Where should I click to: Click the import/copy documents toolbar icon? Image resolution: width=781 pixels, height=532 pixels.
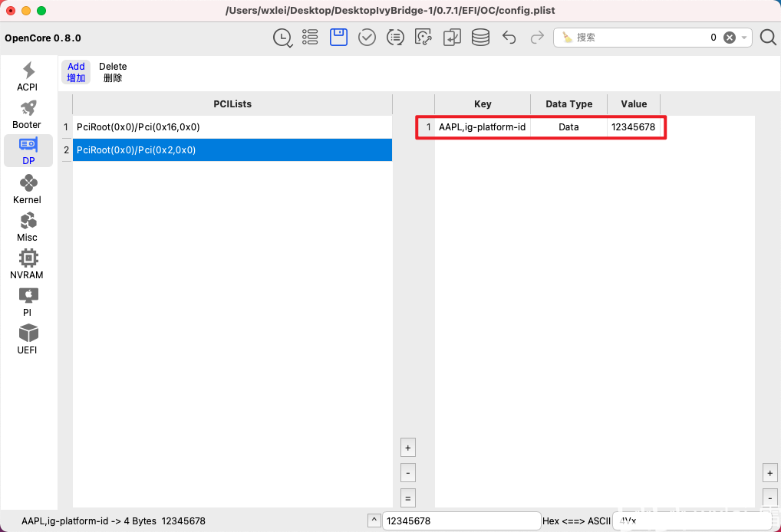click(452, 38)
